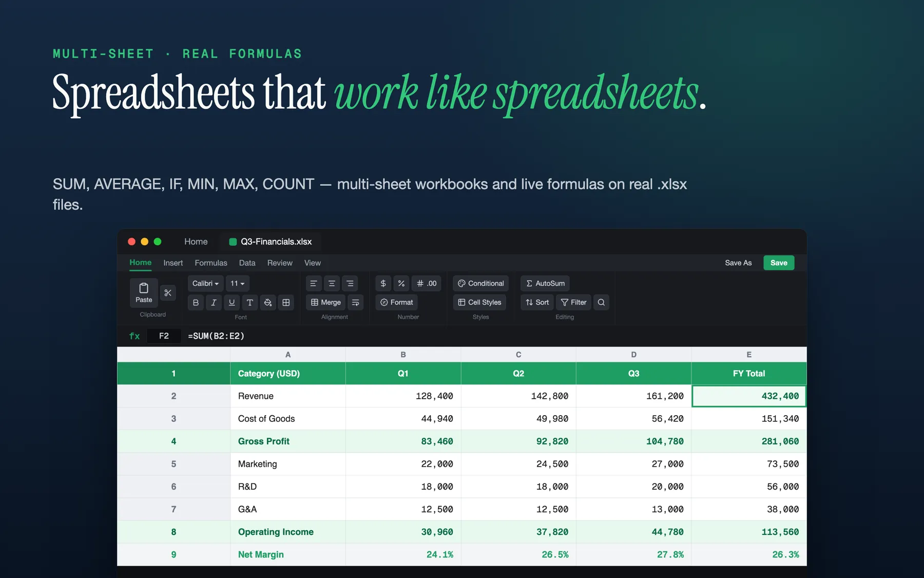The image size is (924, 578).
Task: Click the AutoSum button
Action: tap(545, 284)
